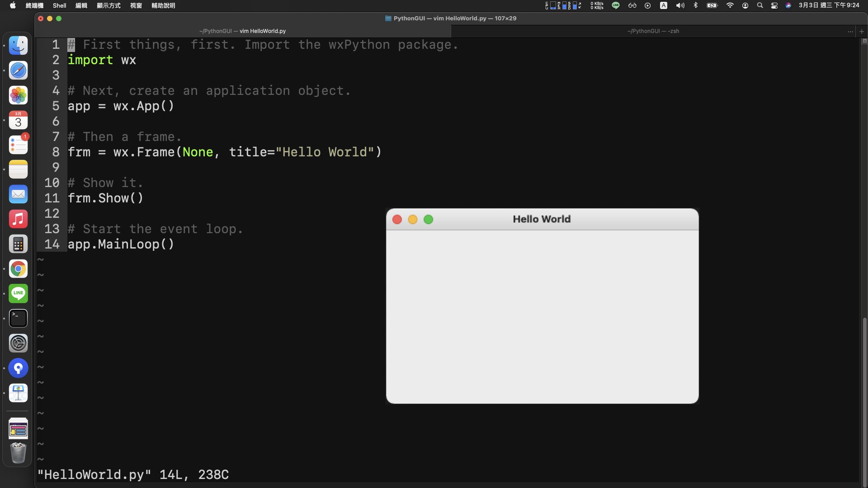Open the tab overflow ellipsis button
The height and width of the screenshot is (488, 868).
click(x=850, y=31)
